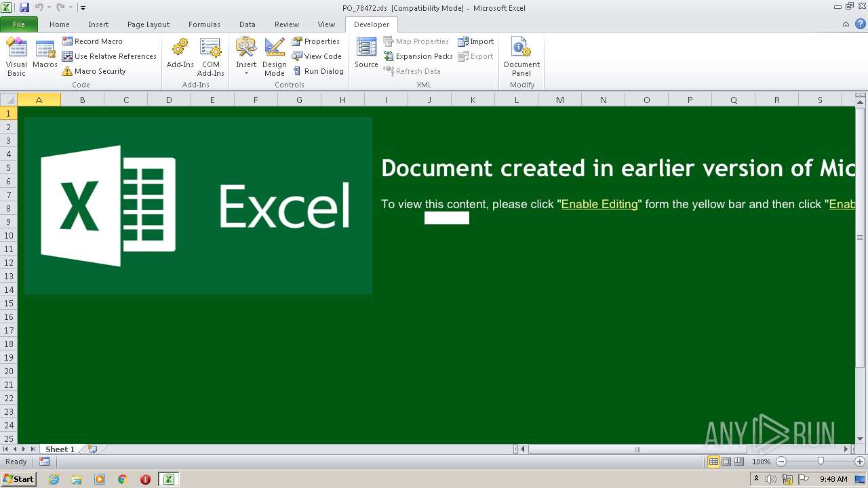
Task: Open the Add-Ins manager
Action: tap(180, 54)
